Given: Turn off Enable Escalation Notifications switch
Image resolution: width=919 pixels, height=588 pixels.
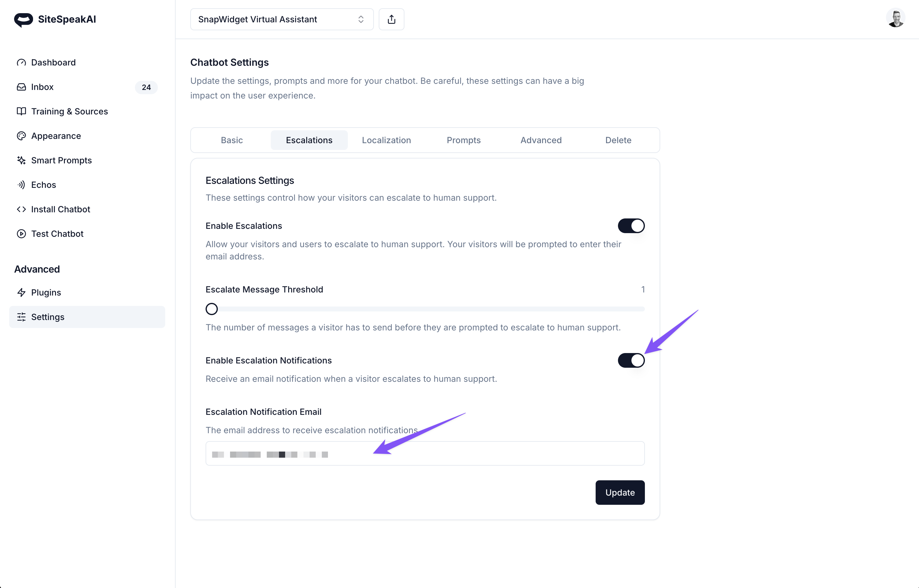Looking at the screenshot, I should point(631,360).
